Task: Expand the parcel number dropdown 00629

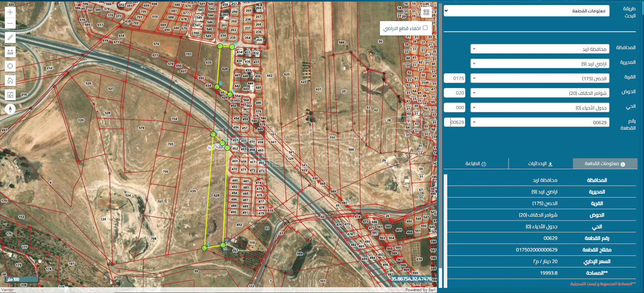Action: click(x=540, y=122)
